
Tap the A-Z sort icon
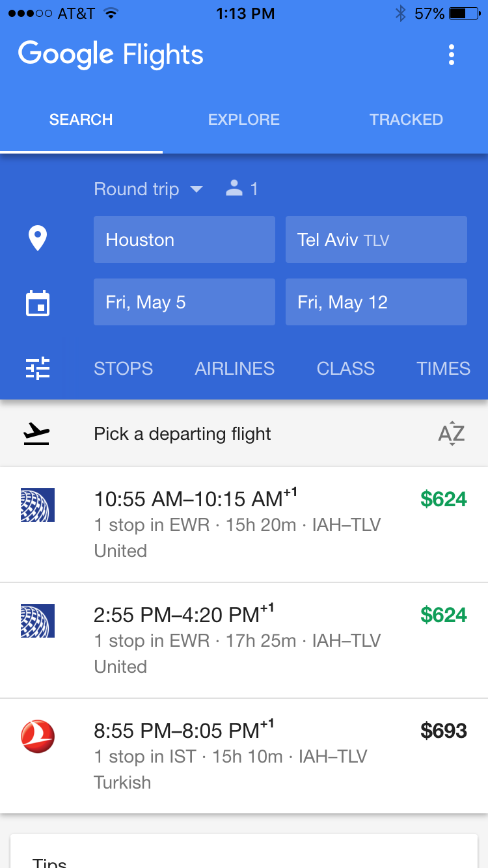click(451, 434)
